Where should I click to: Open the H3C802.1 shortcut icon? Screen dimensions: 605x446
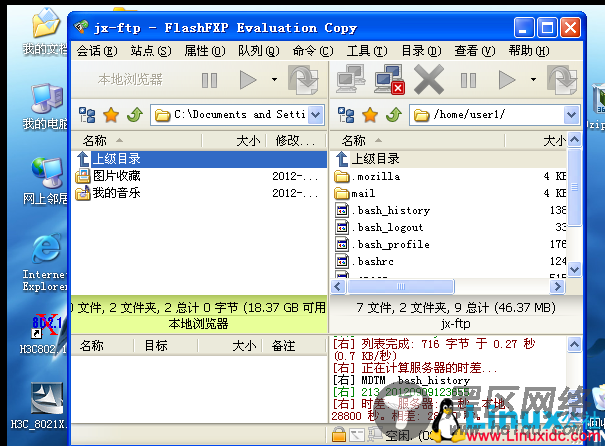coord(45,334)
